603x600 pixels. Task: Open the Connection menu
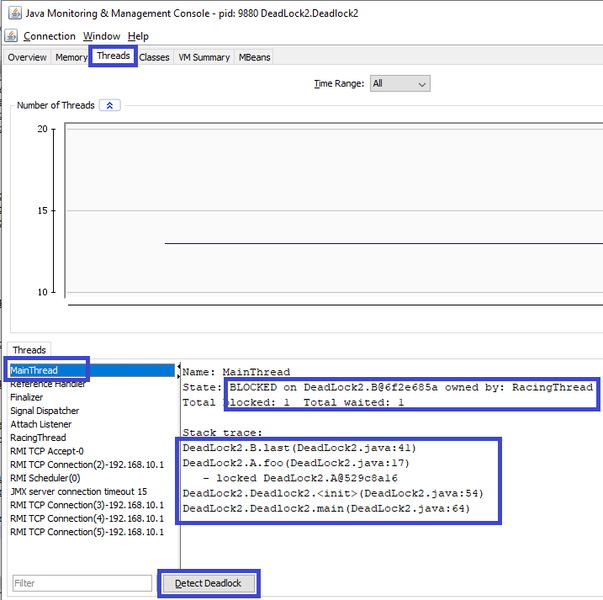[x=49, y=36]
